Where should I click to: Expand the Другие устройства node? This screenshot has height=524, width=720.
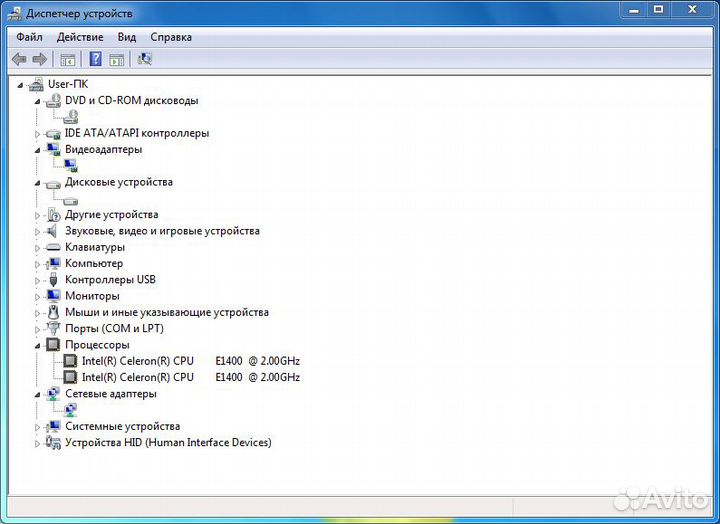pos(37,215)
